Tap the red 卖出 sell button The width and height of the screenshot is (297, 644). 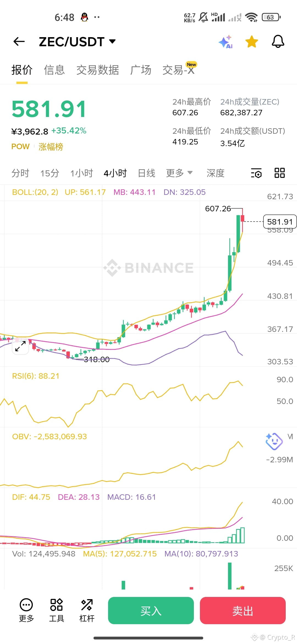[243, 610]
